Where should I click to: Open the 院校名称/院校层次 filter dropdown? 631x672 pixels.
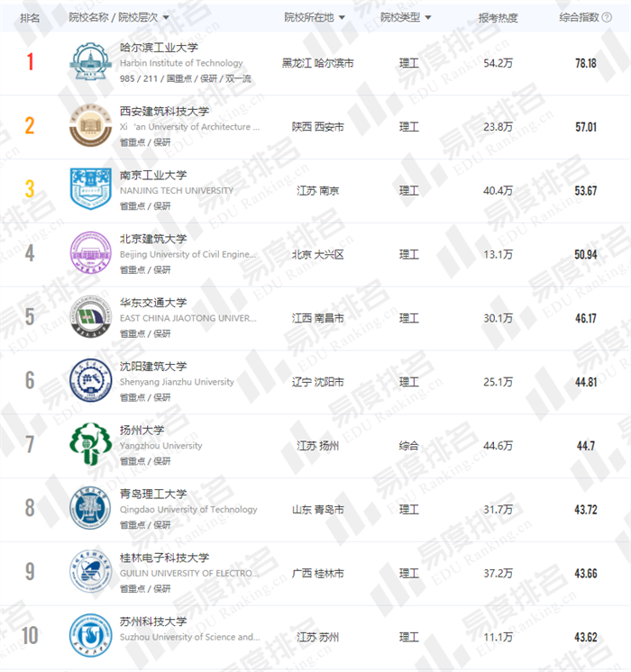166,17
